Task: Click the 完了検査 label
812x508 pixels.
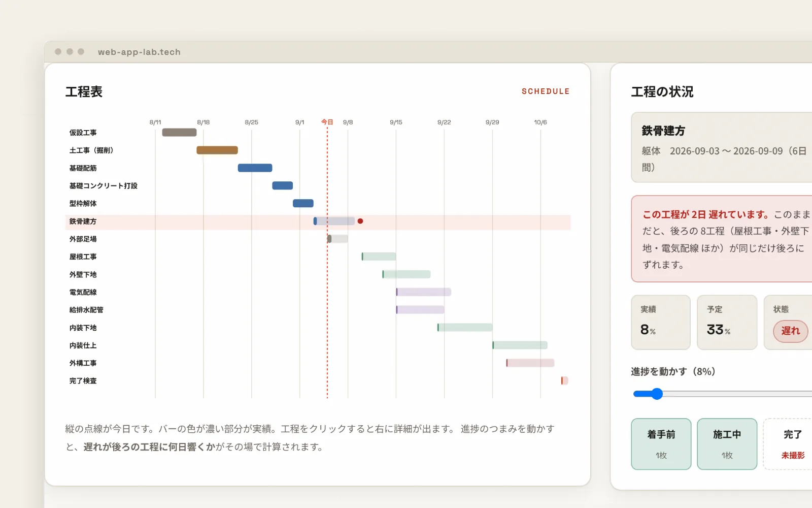Action: point(83,381)
